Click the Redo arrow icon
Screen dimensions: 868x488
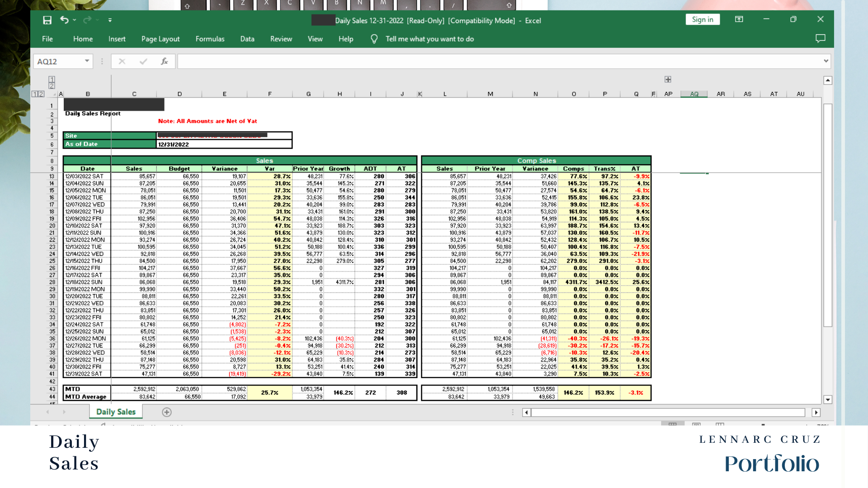87,20
